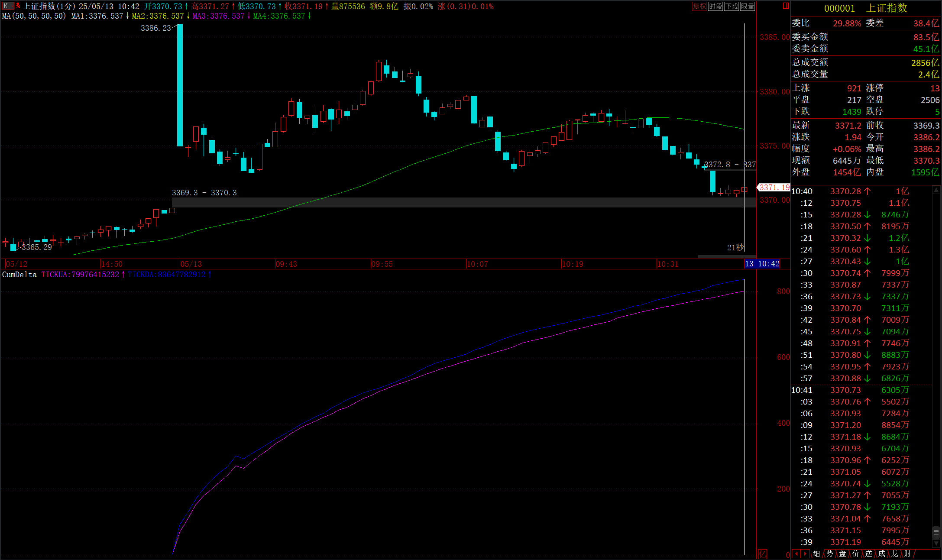Switch to the 龙 tab
The width and height of the screenshot is (942, 560).
coord(894,554)
